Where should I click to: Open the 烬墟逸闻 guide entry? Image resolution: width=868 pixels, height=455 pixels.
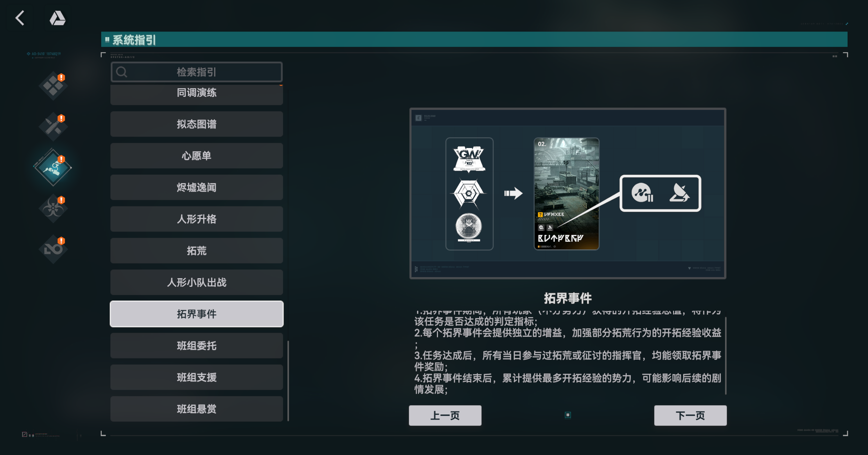tap(197, 187)
